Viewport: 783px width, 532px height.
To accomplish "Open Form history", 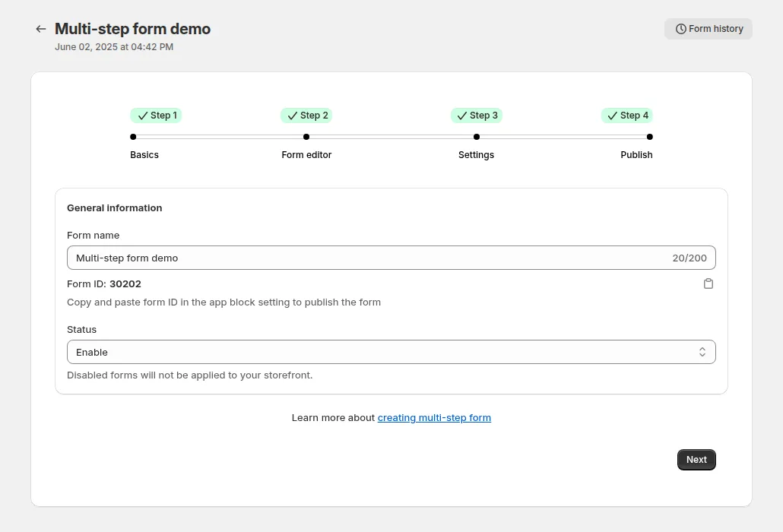I will pos(708,29).
